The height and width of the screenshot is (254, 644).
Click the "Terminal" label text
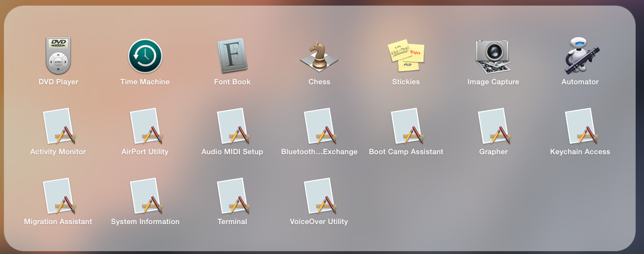click(x=232, y=221)
